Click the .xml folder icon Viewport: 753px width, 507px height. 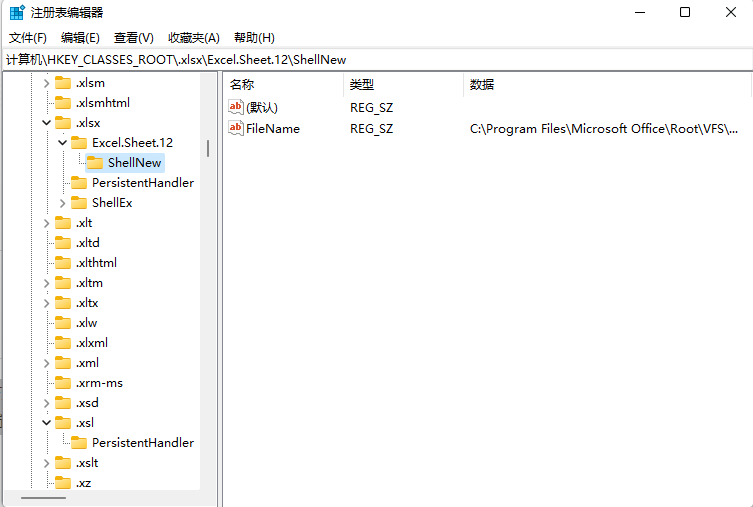(x=63, y=363)
